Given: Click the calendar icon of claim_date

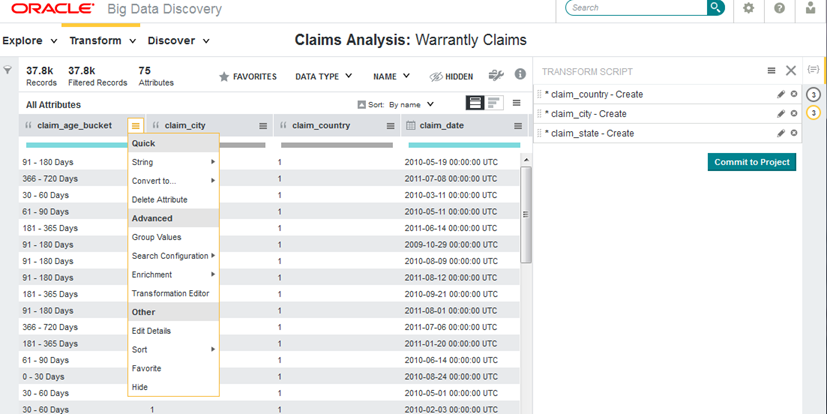Looking at the screenshot, I should click(x=411, y=126).
